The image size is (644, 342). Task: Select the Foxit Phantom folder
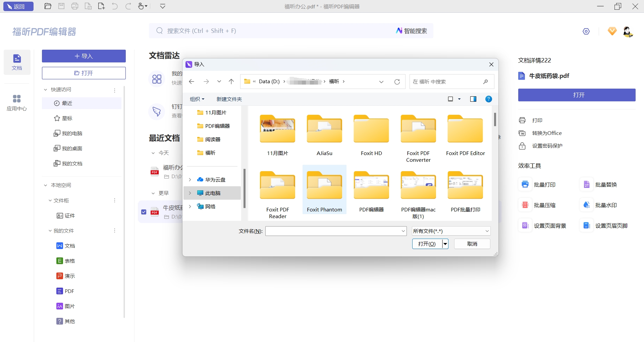[x=324, y=190]
